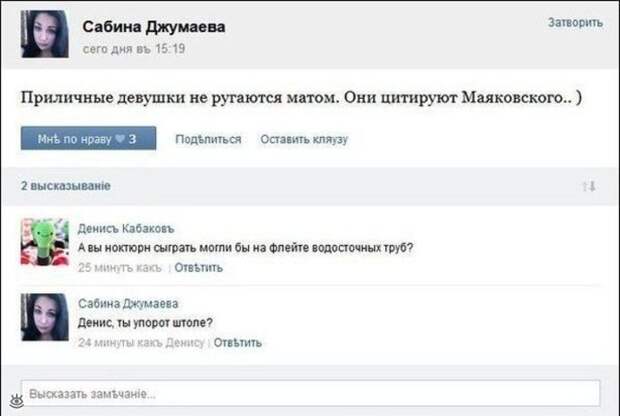620x416 pixels.
Task: Open Сабина Джумаева's name above "ты упорот штоле"
Action: (x=128, y=304)
